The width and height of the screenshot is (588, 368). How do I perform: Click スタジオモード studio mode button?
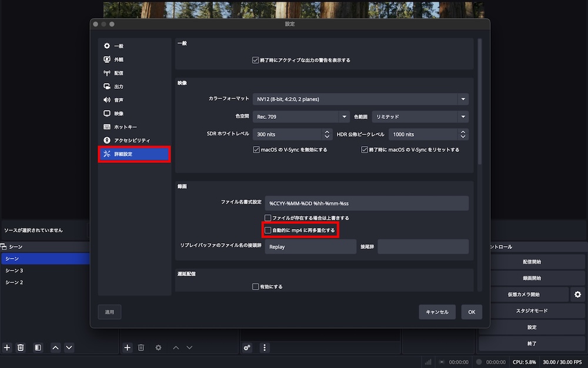pyautogui.click(x=532, y=311)
